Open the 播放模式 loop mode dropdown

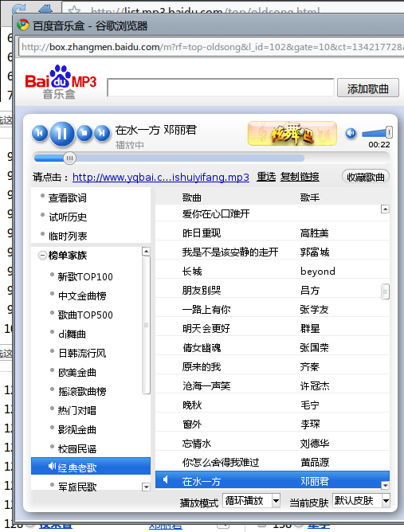pos(252,500)
